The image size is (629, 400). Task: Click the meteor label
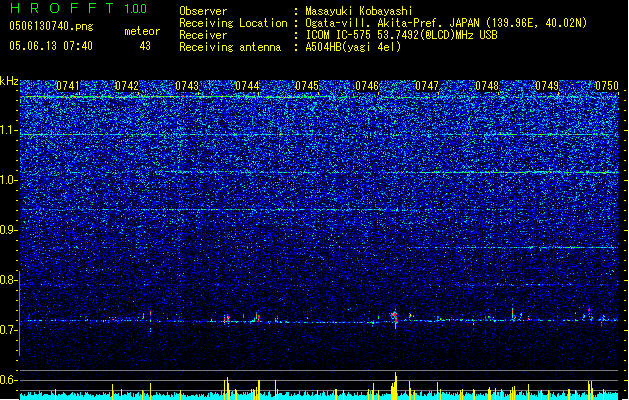click(142, 31)
